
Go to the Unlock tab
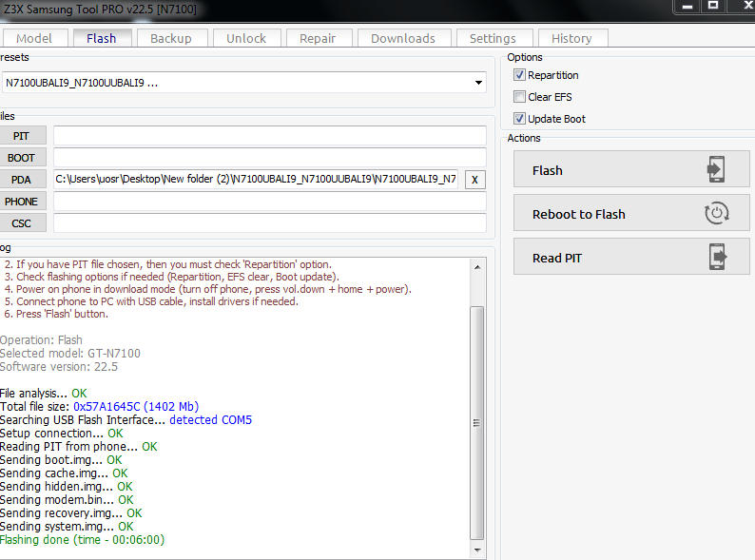pos(246,38)
